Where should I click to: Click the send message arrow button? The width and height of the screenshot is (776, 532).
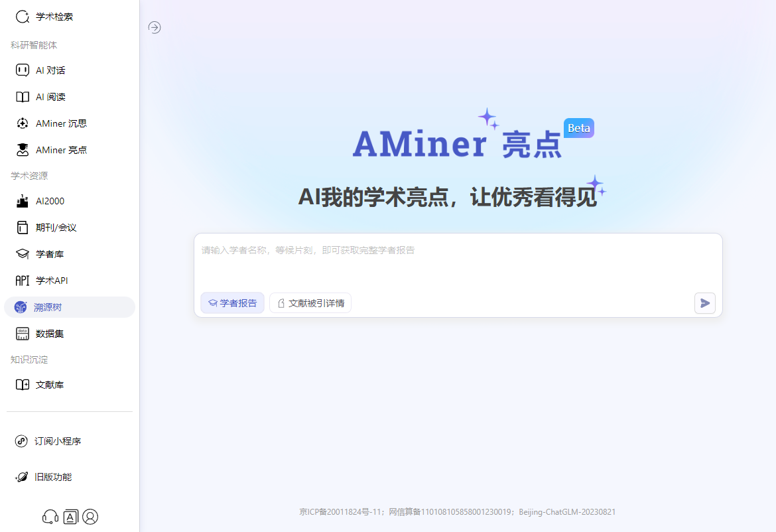click(705, 303)
